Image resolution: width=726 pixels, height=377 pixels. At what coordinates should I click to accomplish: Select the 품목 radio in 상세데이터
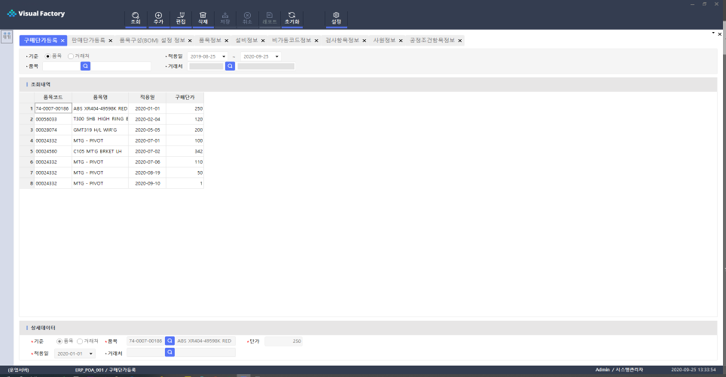(x=59, y=341)
